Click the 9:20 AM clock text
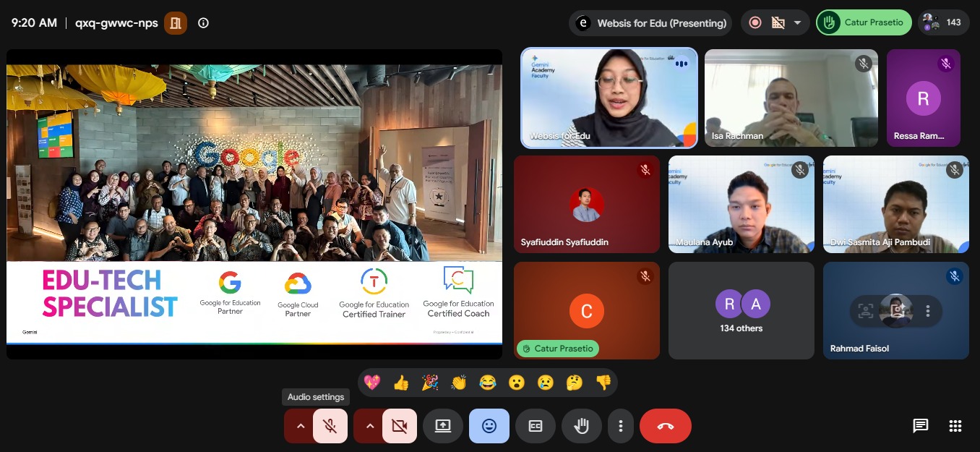Screen dimensions: 980x452 coord(34,22)
